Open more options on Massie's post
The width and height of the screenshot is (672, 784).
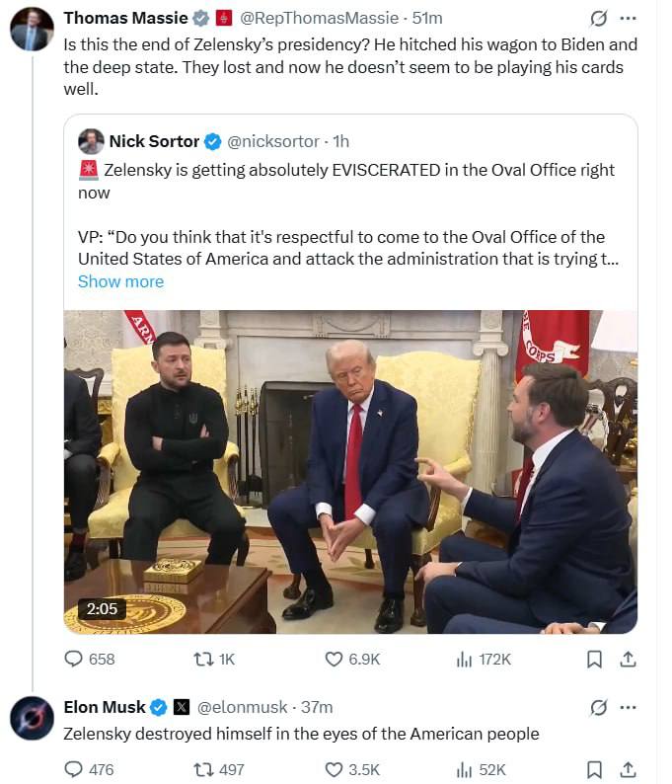(628, 18)
